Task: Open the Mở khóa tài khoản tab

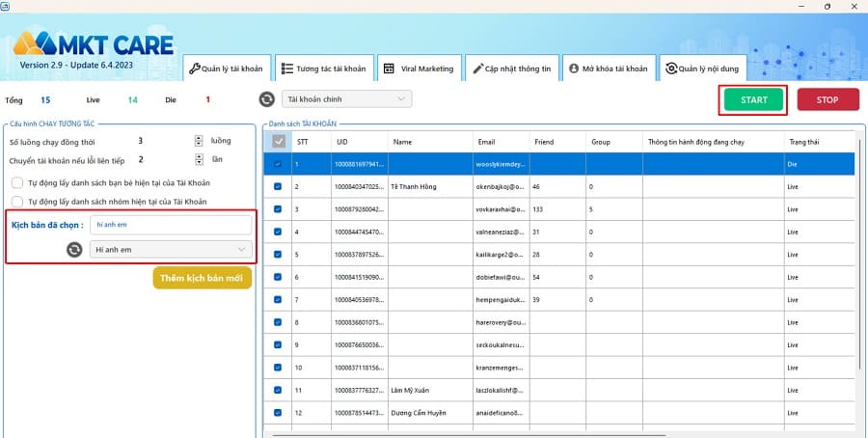Action: tap(610, 68)
